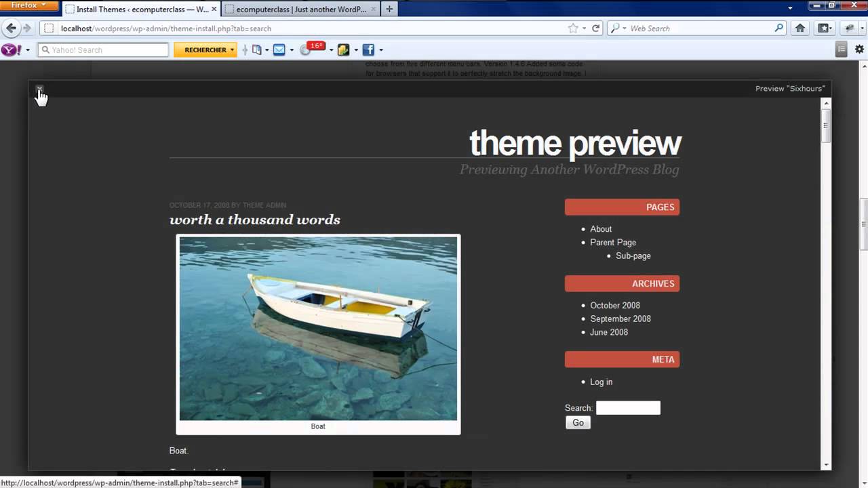Open the Yahoo Mail envelope icon
Screen dimensions: 868x488
(x=279, y=49)
